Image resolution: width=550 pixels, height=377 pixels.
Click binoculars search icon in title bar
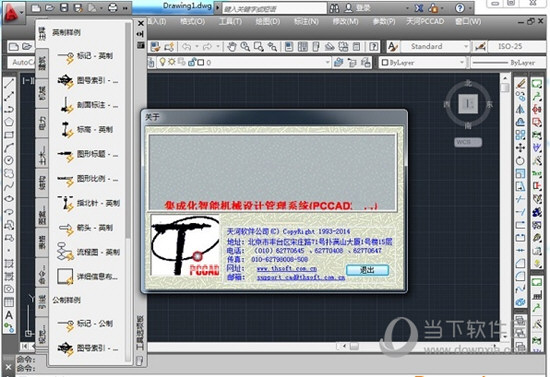(334, 8)
